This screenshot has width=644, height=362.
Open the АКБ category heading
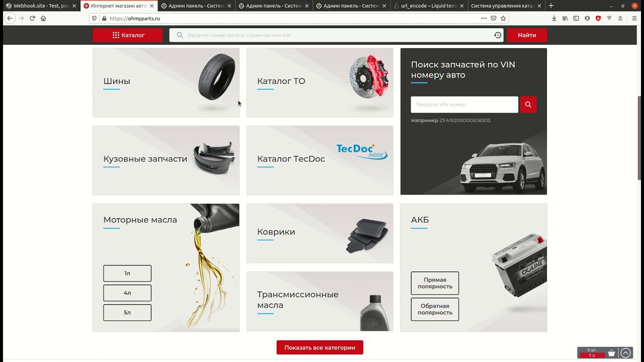420,220
